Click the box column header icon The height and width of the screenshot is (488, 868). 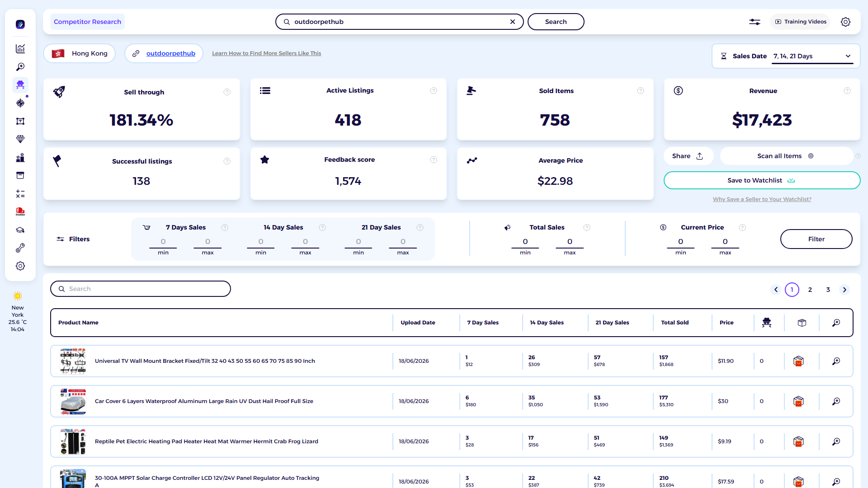point(802,323)
